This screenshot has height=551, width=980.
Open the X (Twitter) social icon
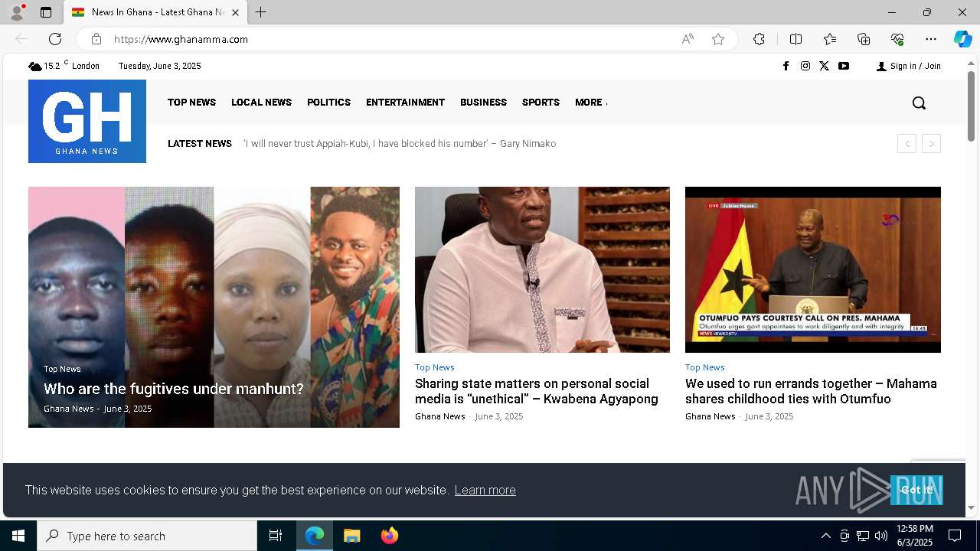click(x=824, y=66)
